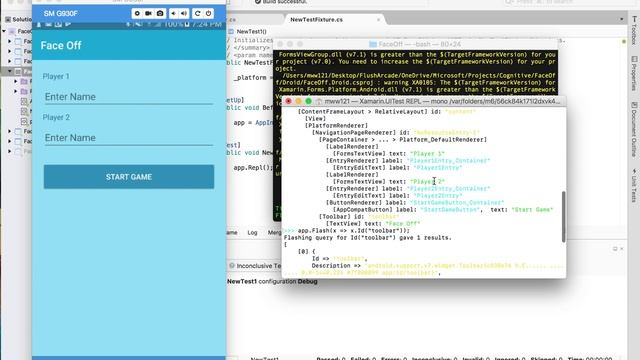Tap the START GAME button
This screenshot has width=640, height=360.
pos(129,177)
